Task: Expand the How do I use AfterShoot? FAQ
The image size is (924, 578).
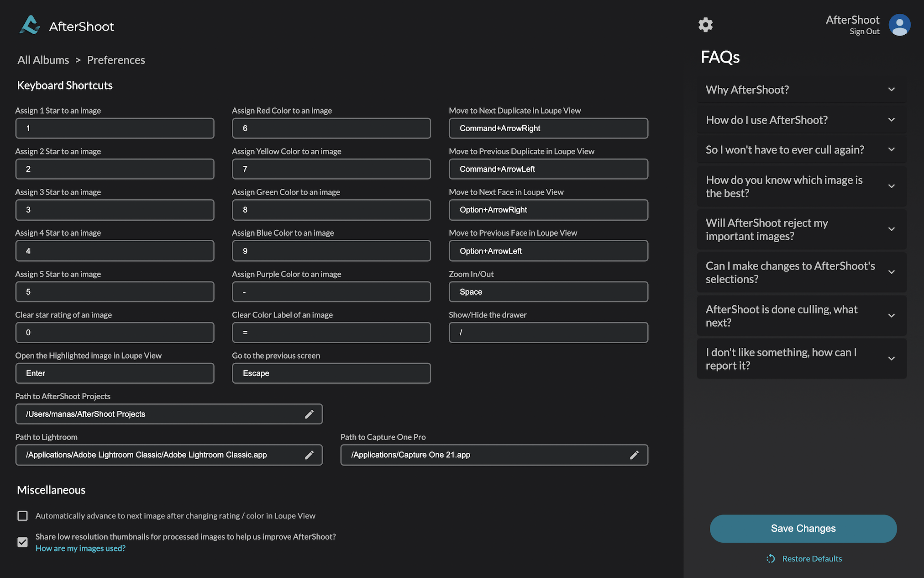Action: click(802, 120)
